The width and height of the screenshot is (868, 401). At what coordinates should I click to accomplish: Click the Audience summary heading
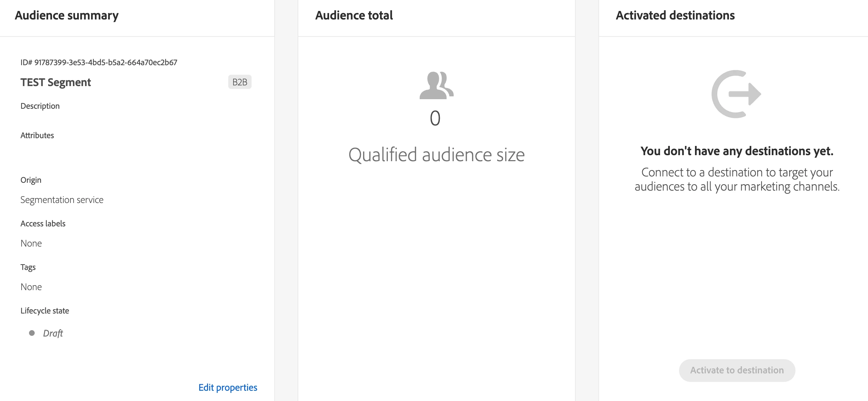[x=67, y=16]
